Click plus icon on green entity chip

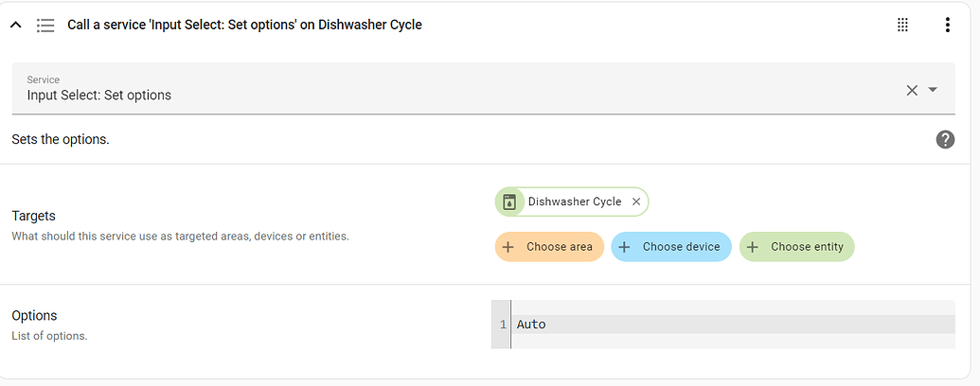point(753,247)
